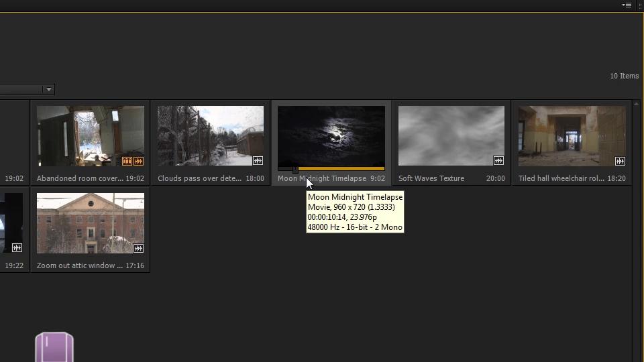The width and height of the screenshot is (644, 362).
Task: Click scrollbar up arrow on right edge
Action: pos(636,104)
